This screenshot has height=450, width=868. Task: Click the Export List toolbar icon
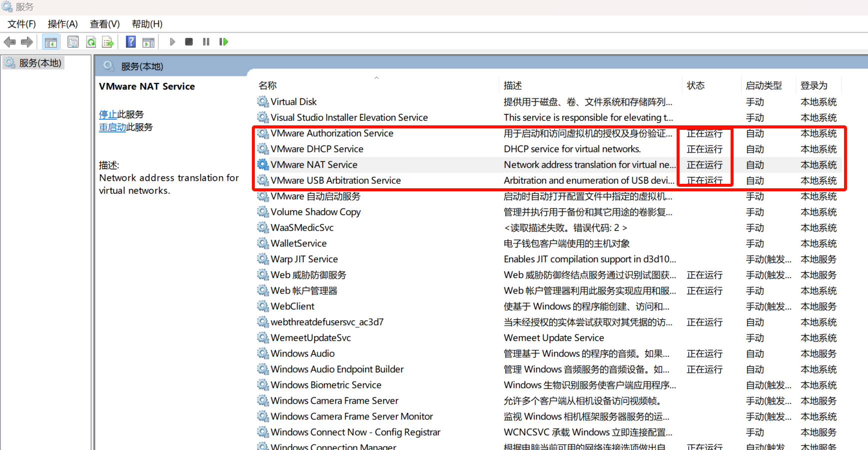coord(108,42)
